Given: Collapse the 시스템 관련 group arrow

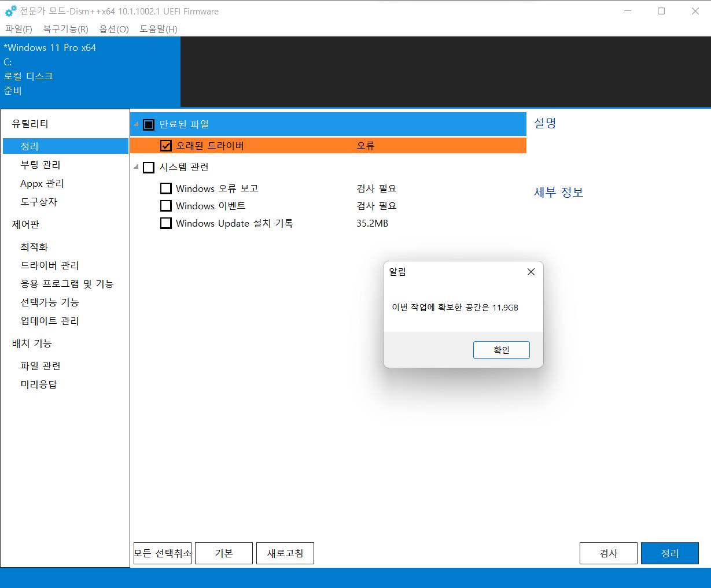Looking at the screenshot, I should point(137,167).
